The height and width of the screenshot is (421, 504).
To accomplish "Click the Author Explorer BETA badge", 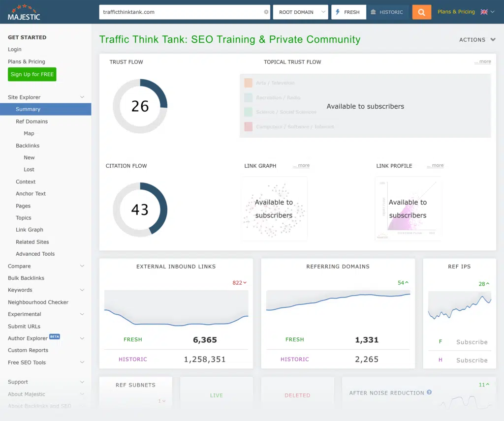I will [54, 336].
